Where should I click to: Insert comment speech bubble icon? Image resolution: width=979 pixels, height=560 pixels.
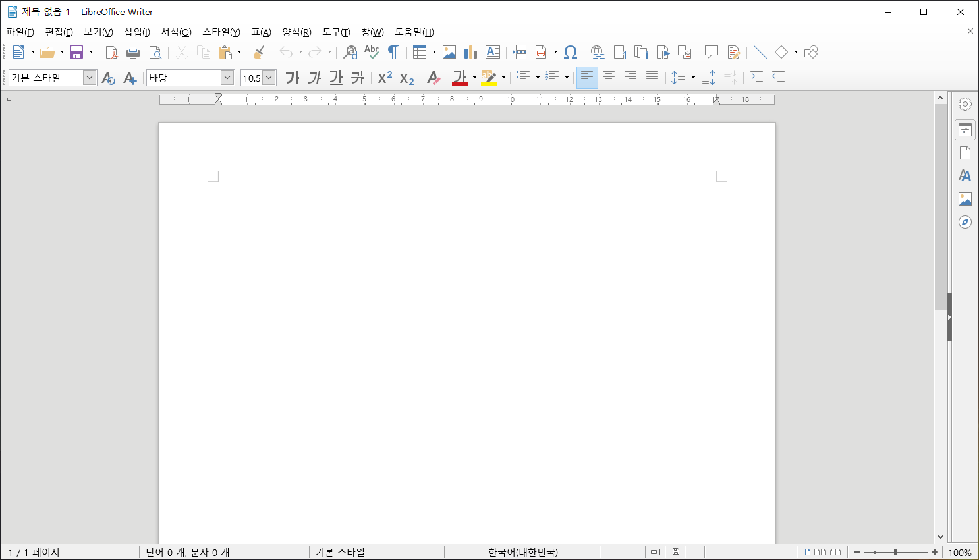tap(711, 52)
